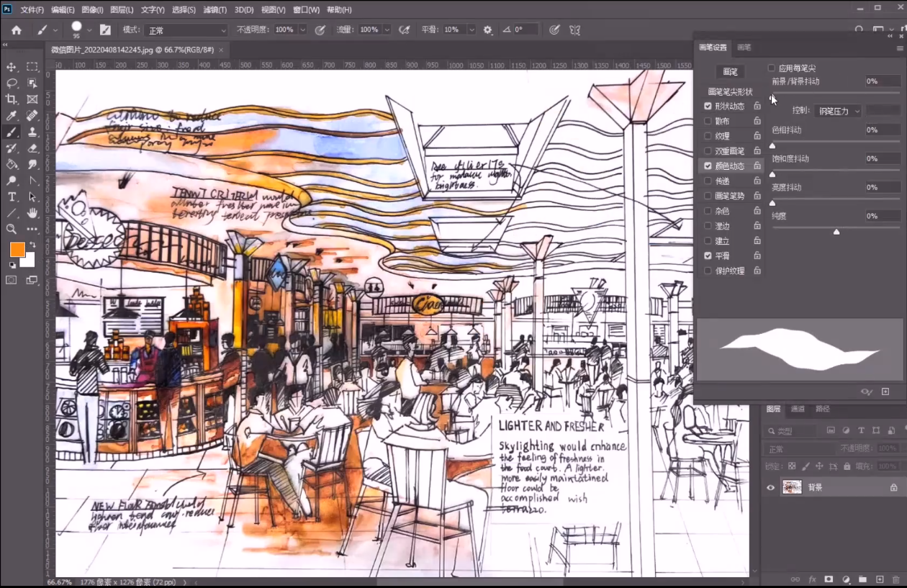Enable the 散布 scatter checkbox
Image resolution: width=907 pixels, height=588 pixels.
point(708,121)
